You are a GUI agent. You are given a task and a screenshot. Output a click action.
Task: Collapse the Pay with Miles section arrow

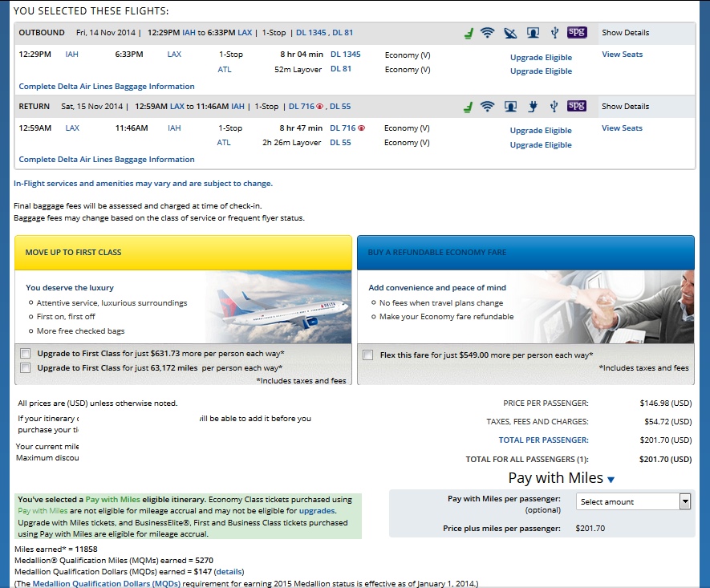tap(611, 480)
